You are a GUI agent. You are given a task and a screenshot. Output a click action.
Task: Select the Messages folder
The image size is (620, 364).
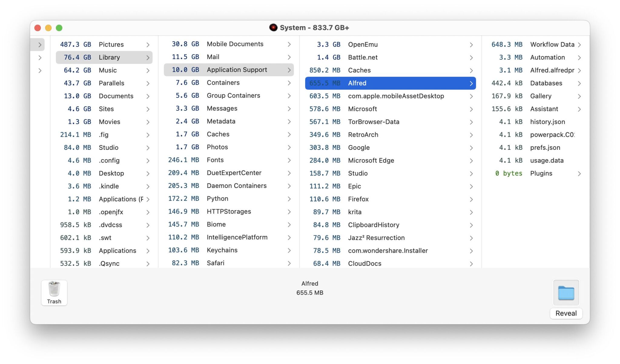click(x=229, y=109)
